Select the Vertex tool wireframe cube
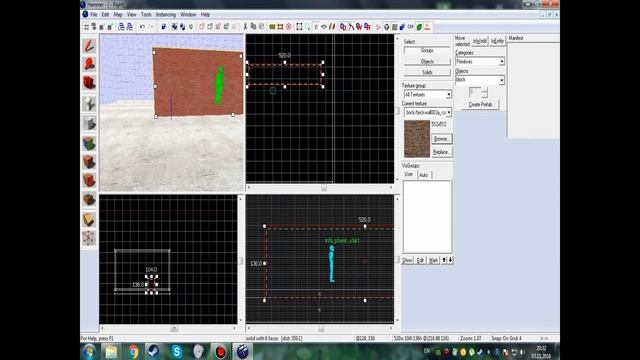 point(89,238)
